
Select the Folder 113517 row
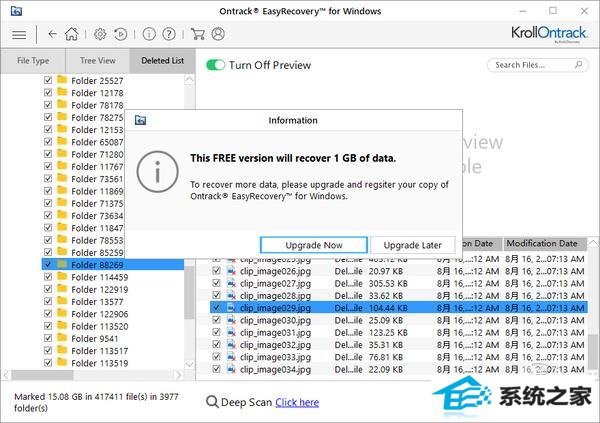(x=113, y=351)
